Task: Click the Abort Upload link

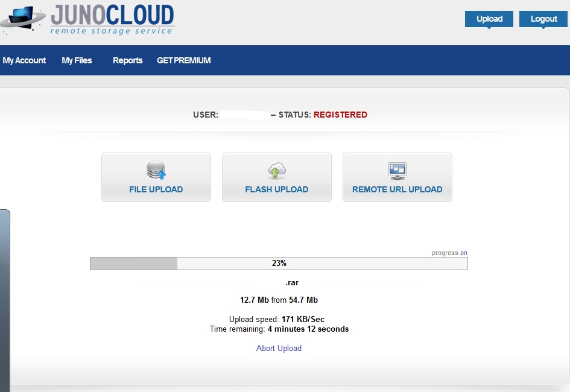Action: (279, 348)
